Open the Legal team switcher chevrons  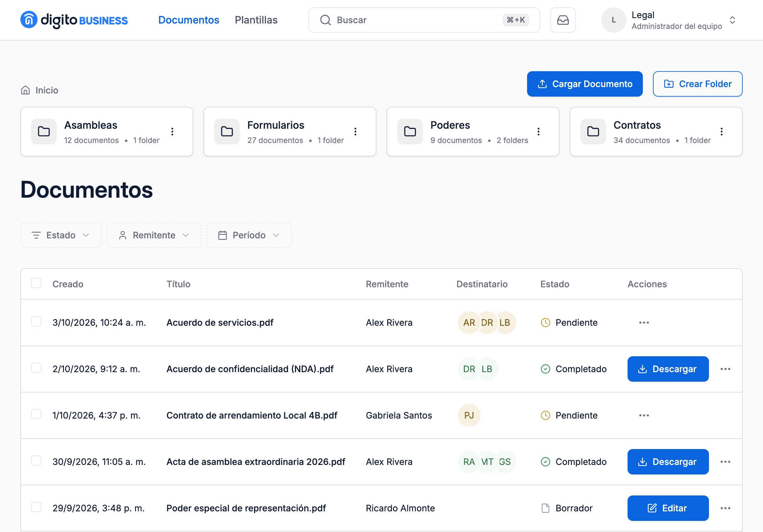click(732, 20)
